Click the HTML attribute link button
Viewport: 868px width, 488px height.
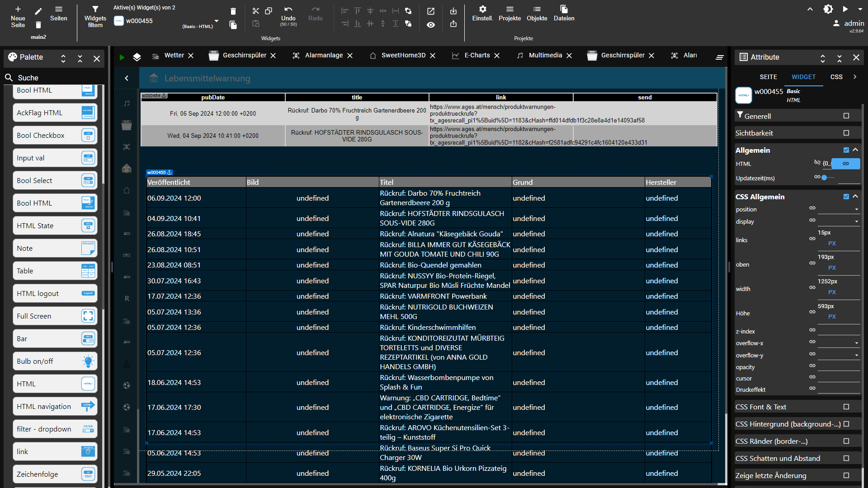click(x=845, y=164)
